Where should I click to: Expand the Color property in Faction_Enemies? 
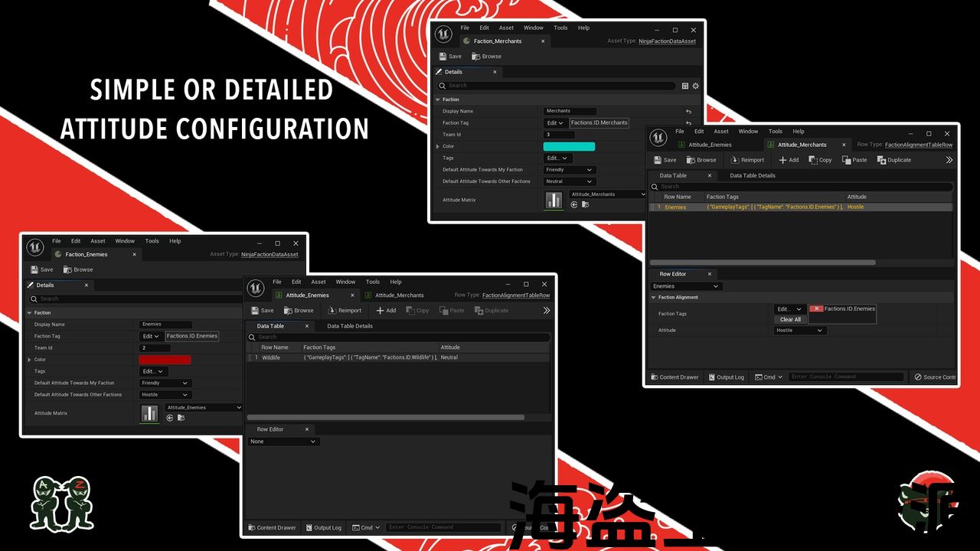(x=30, y=360)
